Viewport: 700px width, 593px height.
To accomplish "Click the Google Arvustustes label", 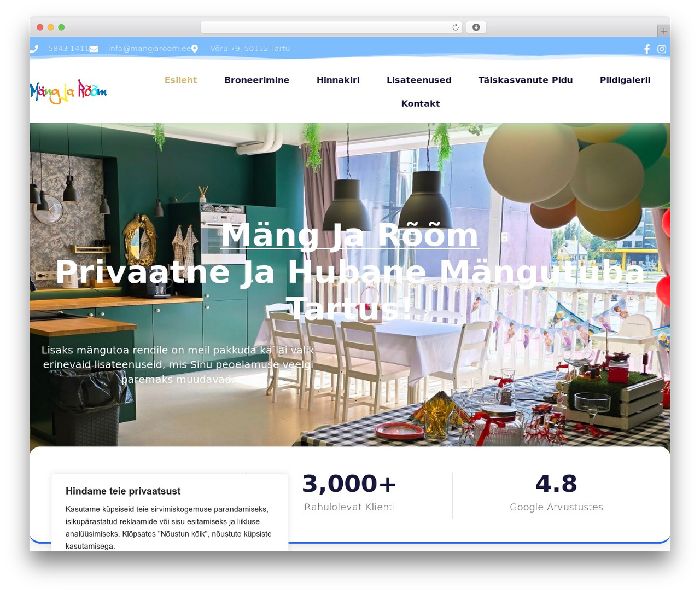I will click(556, 507).
